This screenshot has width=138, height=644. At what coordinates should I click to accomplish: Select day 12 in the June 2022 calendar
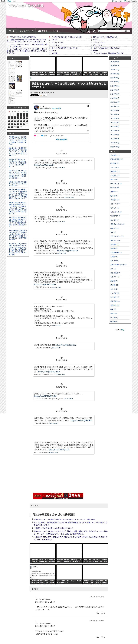point(9,121)
